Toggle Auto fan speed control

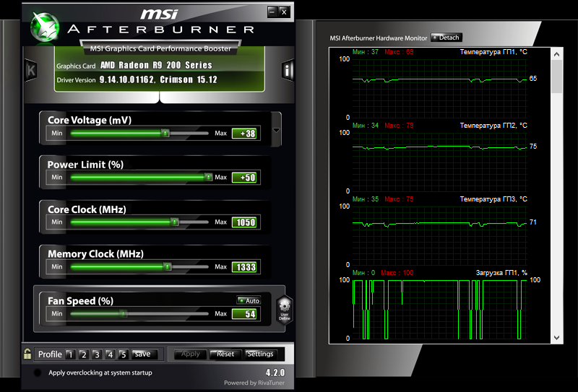point(249,300)
